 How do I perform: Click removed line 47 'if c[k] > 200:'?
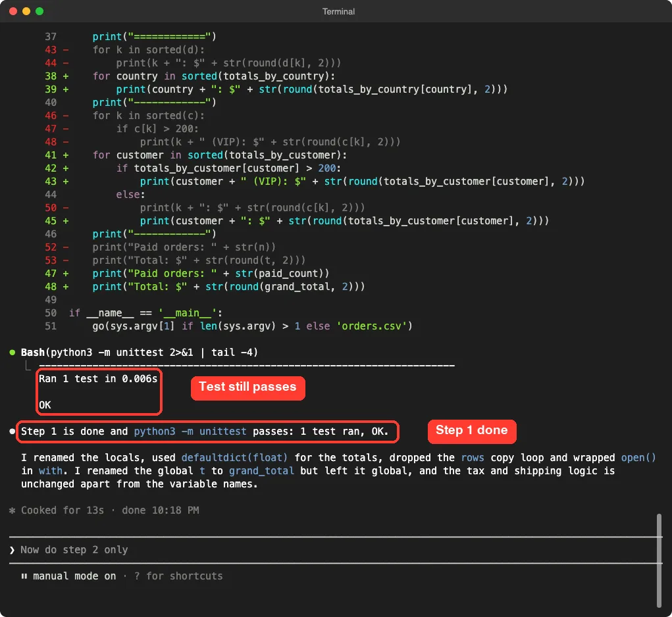(122, 129)
